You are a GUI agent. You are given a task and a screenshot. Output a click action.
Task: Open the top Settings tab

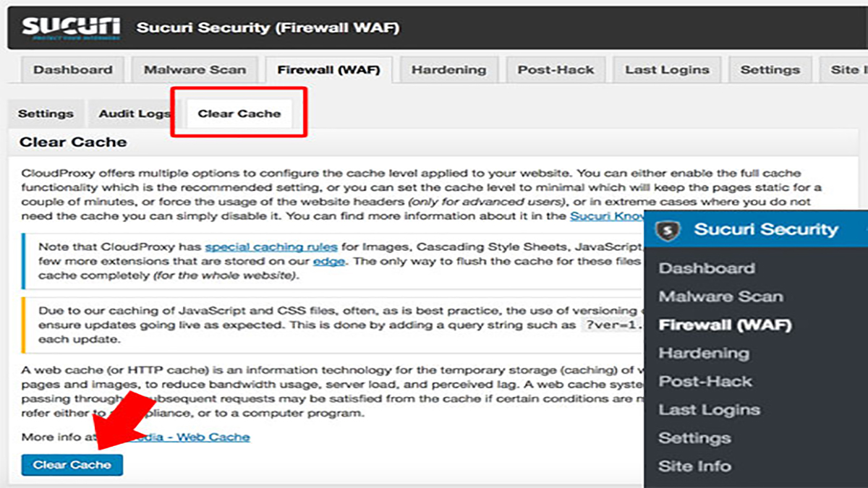coord(770,70)
